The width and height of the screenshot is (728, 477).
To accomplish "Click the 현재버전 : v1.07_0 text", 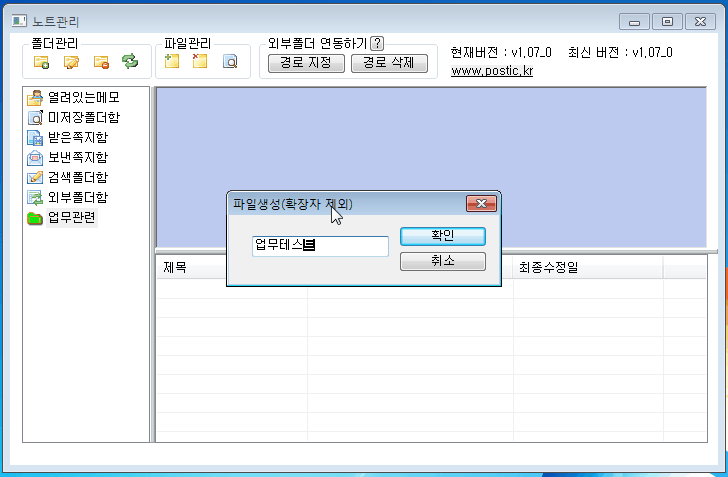I will pos(501,52).
